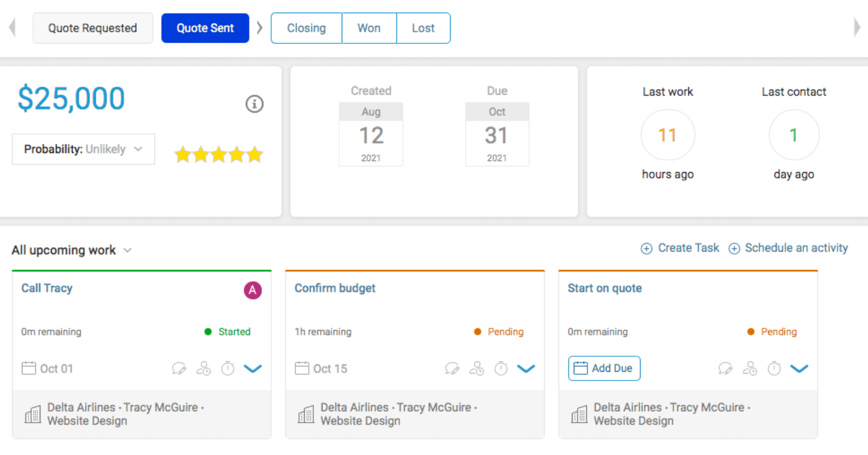This screenshot has height=455, width=868.
Task: Click the plus icon beside Schedule an activity
Action: tap(734, 248)
